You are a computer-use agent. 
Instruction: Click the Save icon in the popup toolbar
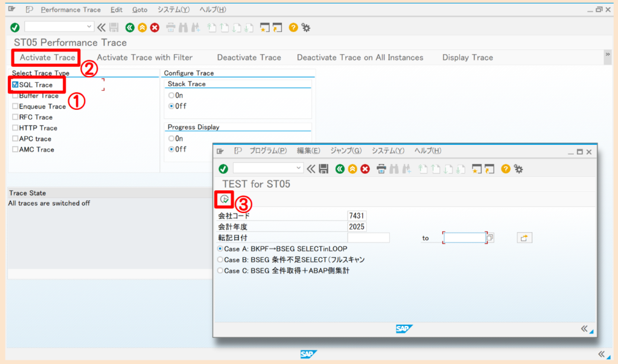323,169
